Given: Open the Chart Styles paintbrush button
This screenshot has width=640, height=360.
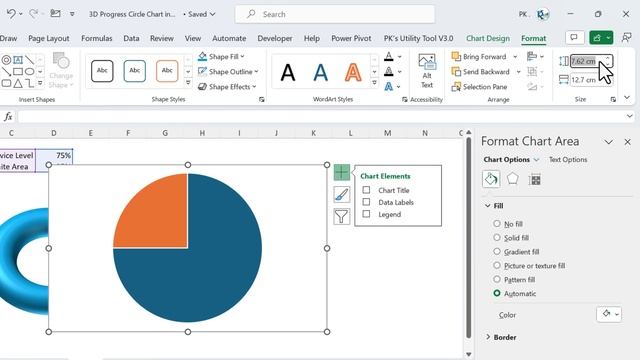Looking at the screenshot, I should [342, 194].
